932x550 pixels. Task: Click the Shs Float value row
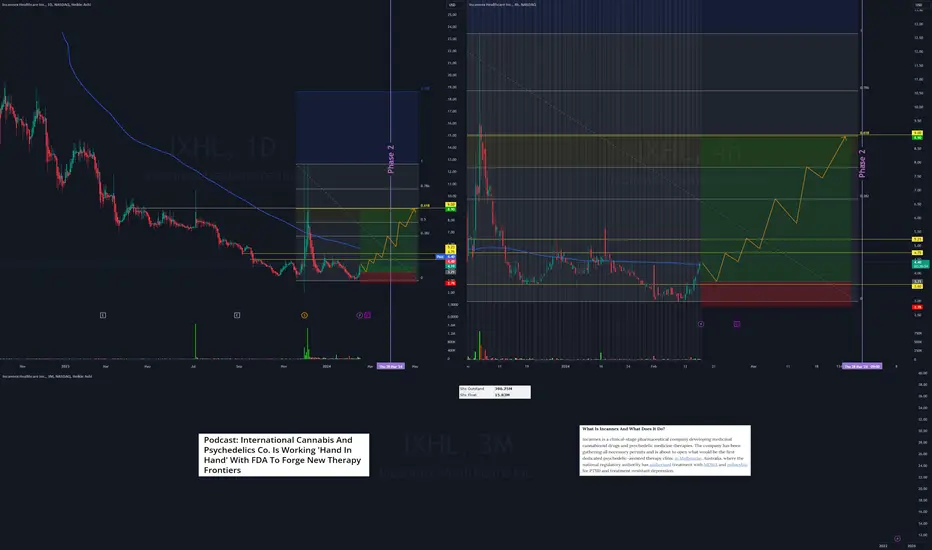pos(495,395)
